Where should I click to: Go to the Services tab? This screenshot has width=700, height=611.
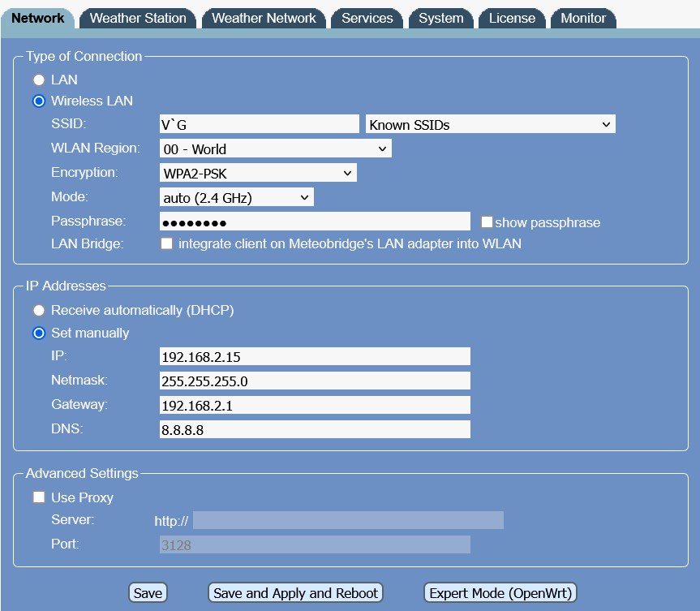[x=367, y=18]
